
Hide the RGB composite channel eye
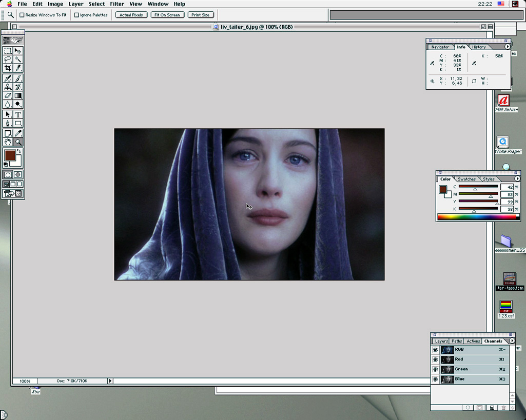pos(435,350)
